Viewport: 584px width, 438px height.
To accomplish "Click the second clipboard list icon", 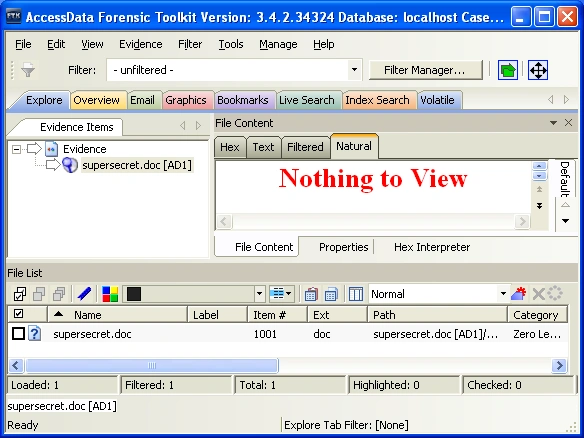I will [331, 294].
